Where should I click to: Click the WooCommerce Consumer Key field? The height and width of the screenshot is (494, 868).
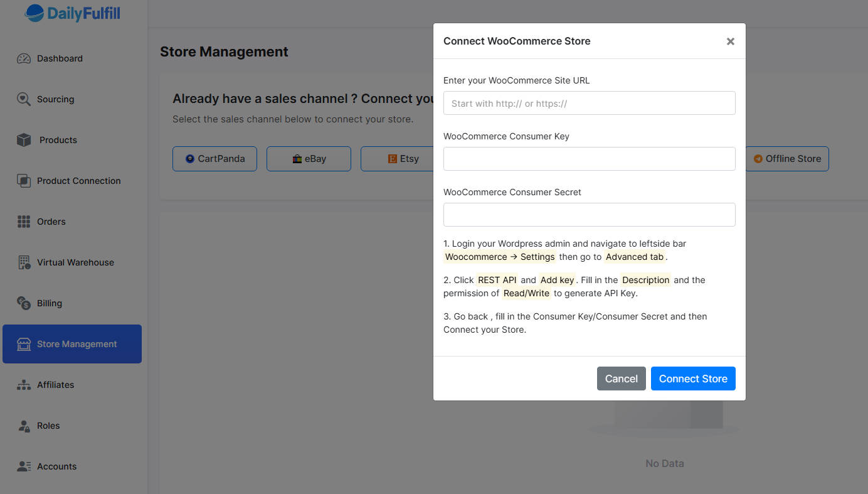coord(589,159)
